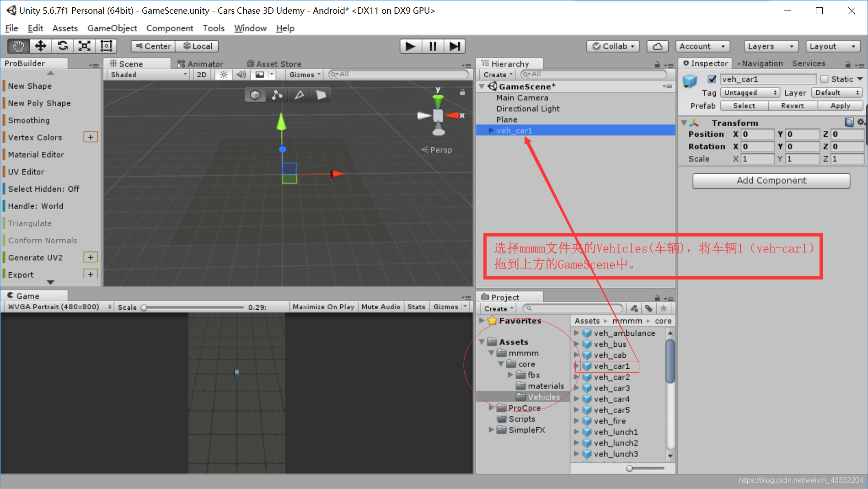Click search by label tag icon
Viewport: 868px width, 489px height.
click(x=649, y=308)
